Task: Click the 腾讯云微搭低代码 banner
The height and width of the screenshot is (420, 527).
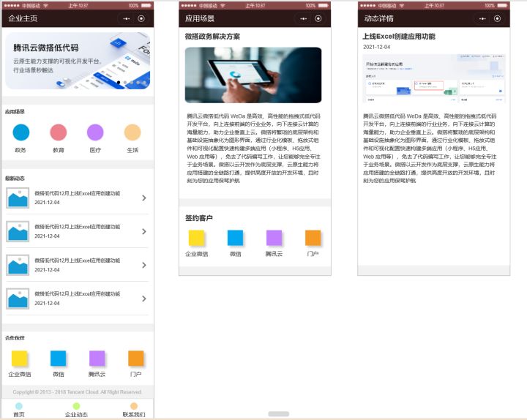Action: [78, 61]
